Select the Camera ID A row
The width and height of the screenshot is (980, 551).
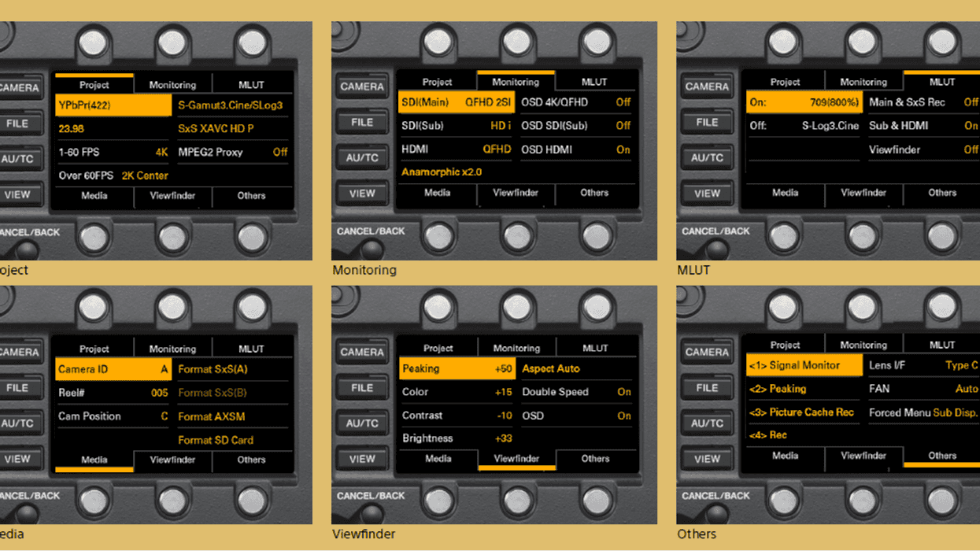coord(113,369)
